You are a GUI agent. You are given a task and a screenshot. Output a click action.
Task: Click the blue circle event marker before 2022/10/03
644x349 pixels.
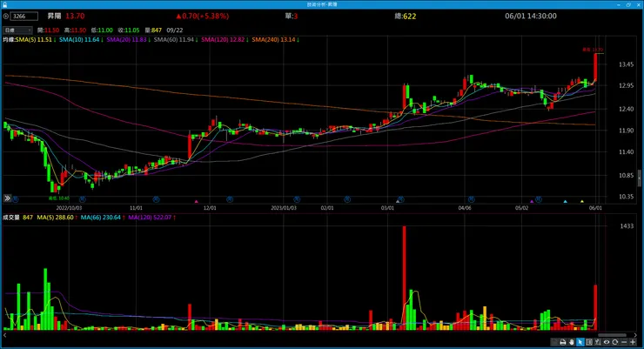[15, 199]
